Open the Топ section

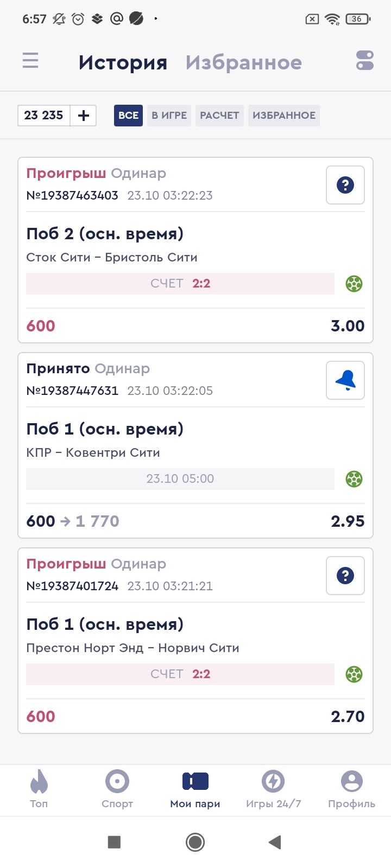[39, 789]
